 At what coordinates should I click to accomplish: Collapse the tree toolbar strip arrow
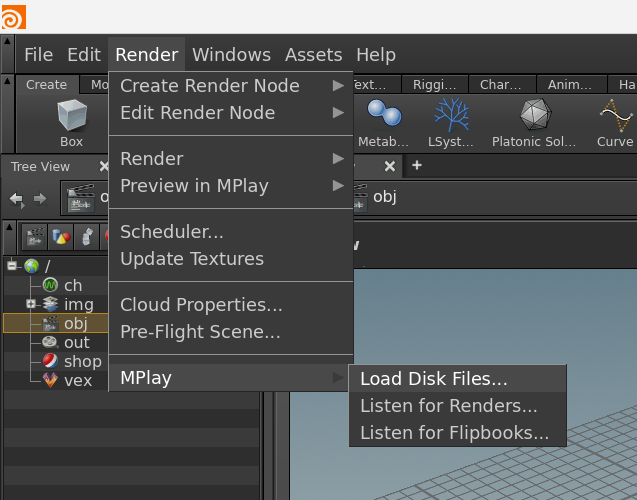(x=9, y=226)
